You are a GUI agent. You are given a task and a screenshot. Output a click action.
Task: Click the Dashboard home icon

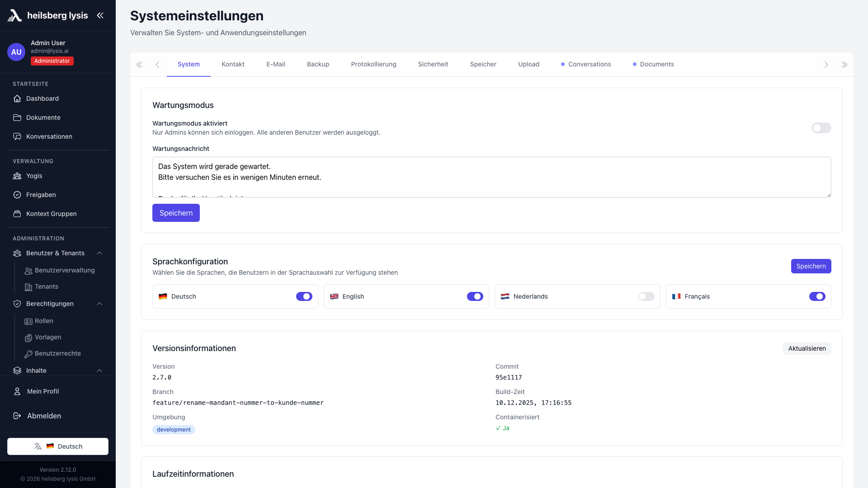click(x=17, y=99)
